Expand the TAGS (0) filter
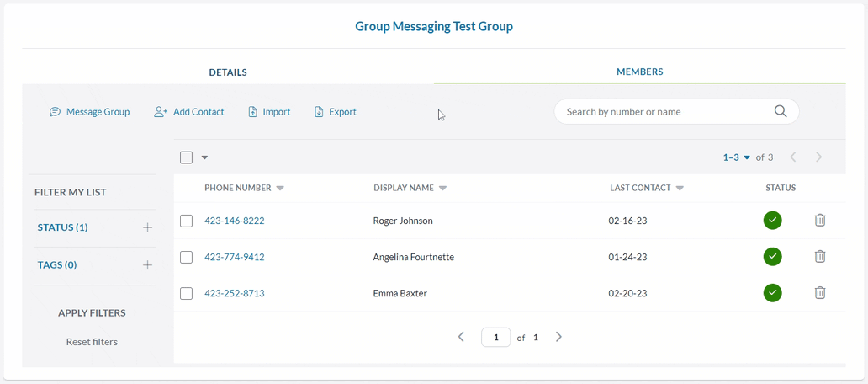This screenshot has height=384, width=868. [147, 265]
